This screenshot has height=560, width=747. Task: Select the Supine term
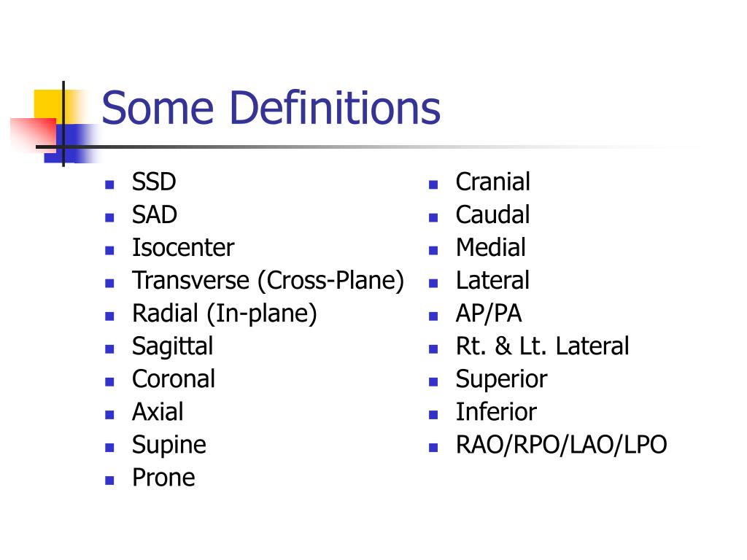(x=169, y=446)
